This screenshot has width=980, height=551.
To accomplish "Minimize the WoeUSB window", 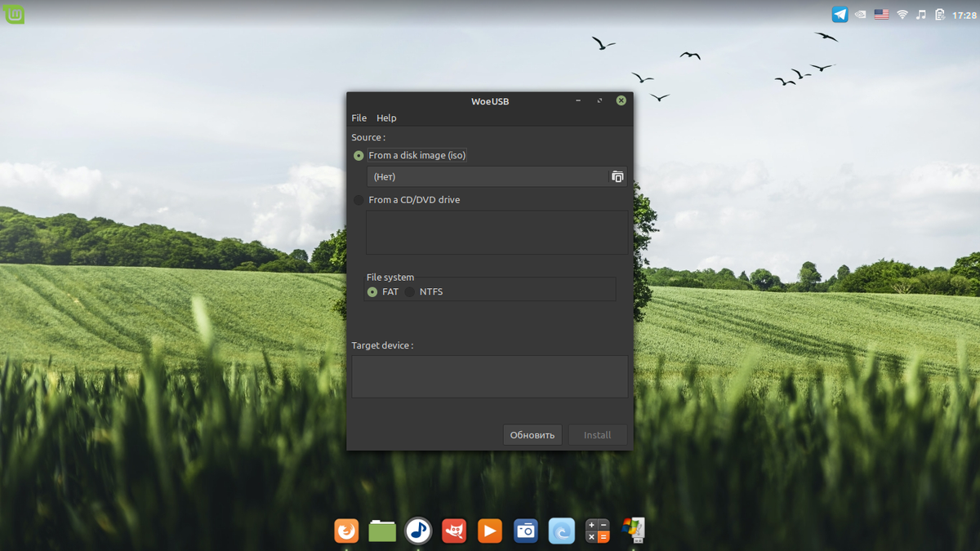I will pyautogui.click(x=578, y=101).
